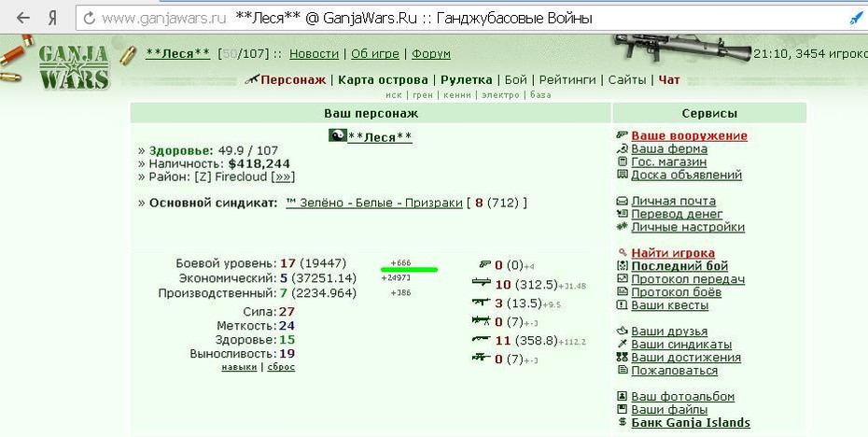Open Карта острова in the top menu

coord(383,79)
